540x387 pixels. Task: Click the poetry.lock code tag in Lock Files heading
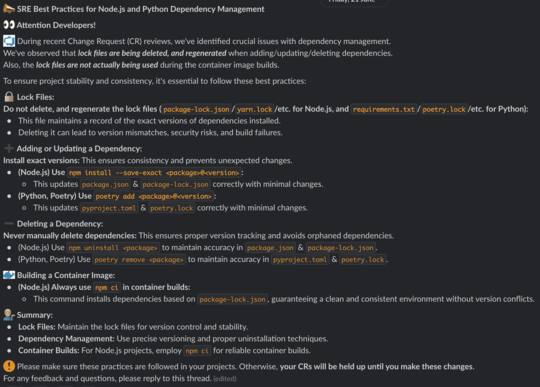coord(444,109)
